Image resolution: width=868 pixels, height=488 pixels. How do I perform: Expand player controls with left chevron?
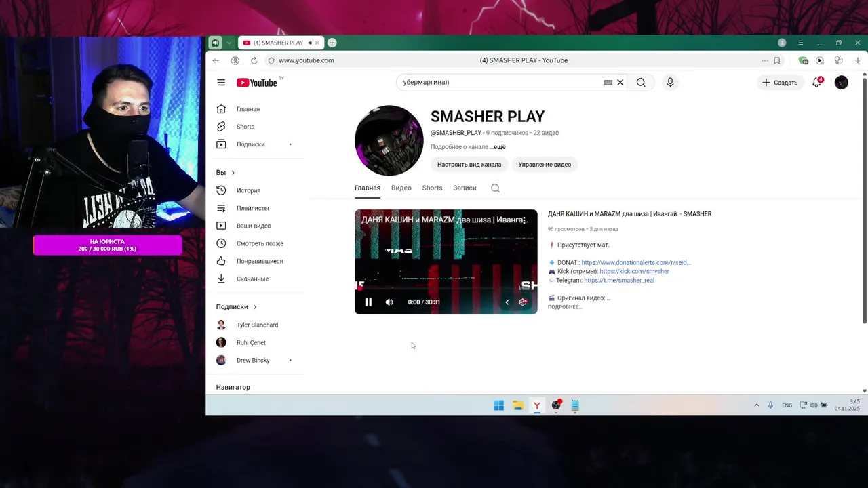[507, 302]
